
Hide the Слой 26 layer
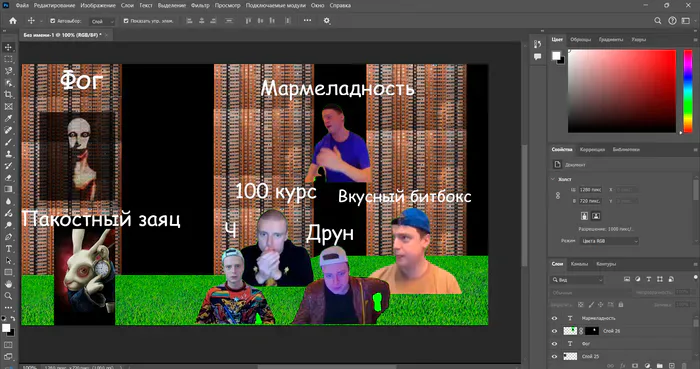pos(554,331)
